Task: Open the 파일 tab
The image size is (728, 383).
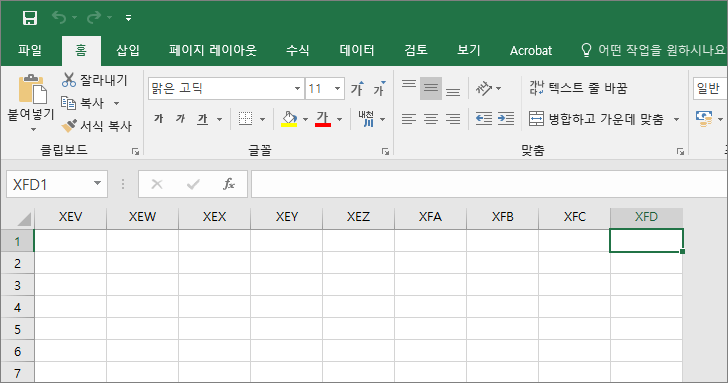Action: point(30,50)
